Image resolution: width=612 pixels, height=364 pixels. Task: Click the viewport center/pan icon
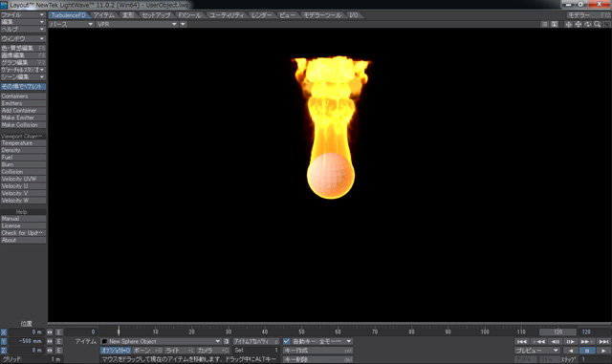(x=568, y=24)
